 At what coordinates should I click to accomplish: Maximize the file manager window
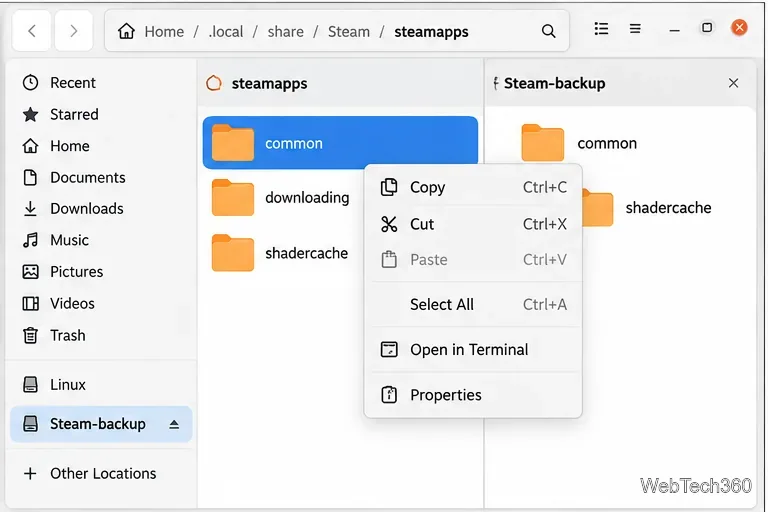pos(707,27)
